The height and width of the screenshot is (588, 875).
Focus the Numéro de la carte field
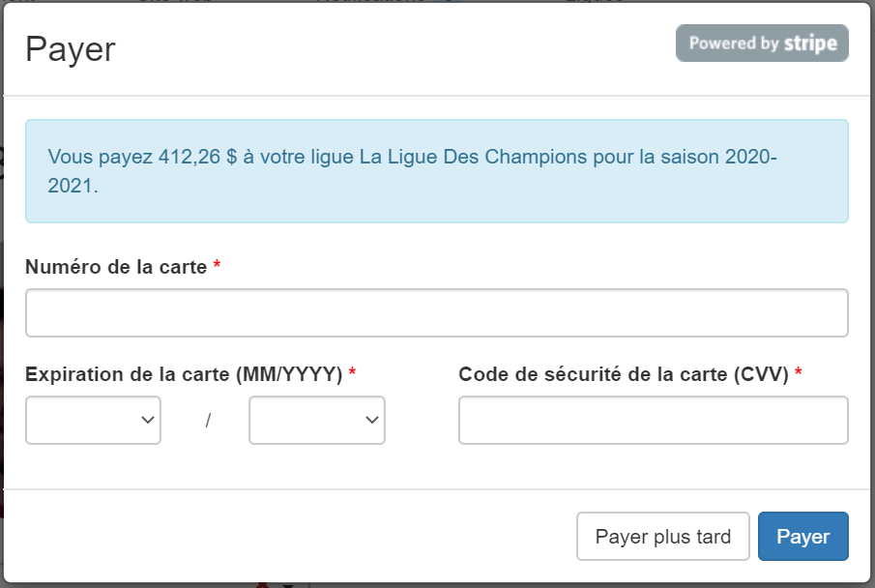(x=437, y=312)
